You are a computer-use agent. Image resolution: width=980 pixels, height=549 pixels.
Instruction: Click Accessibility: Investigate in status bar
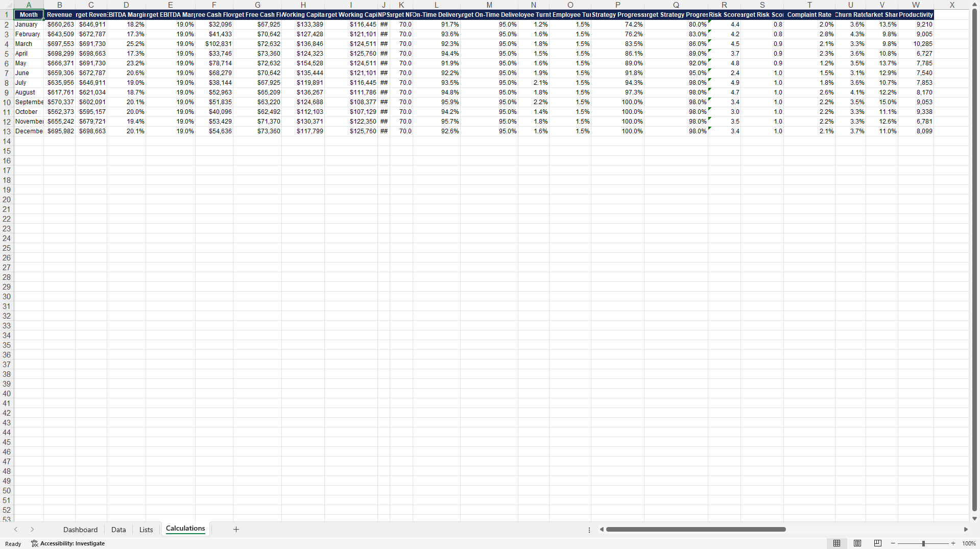pyautogui.click(x=68, y=543)
